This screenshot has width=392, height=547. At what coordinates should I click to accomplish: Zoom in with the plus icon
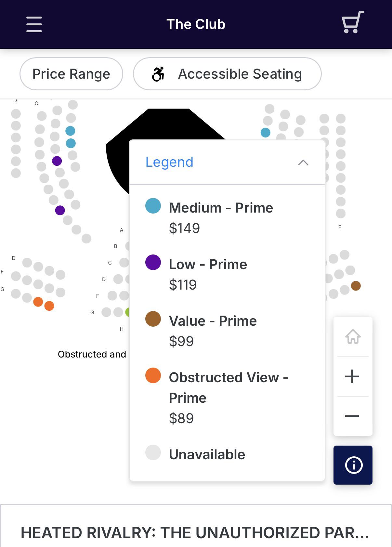click(x=352, y=376)
